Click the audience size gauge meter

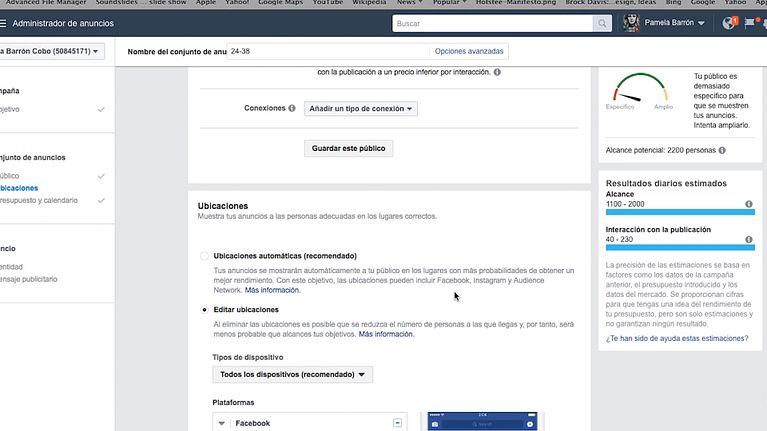(x=640, y=88)
